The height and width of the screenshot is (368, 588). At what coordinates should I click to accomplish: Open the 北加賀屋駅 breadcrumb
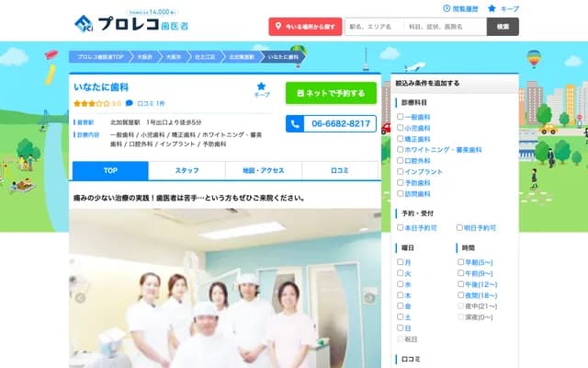(242, 57)
